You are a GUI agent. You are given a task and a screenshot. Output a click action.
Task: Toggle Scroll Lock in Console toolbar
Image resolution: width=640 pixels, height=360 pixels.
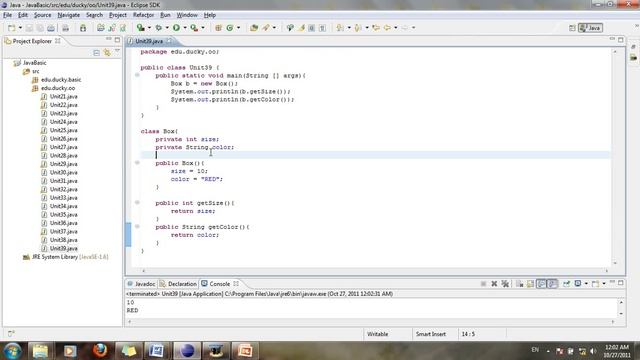click(530, 284)
